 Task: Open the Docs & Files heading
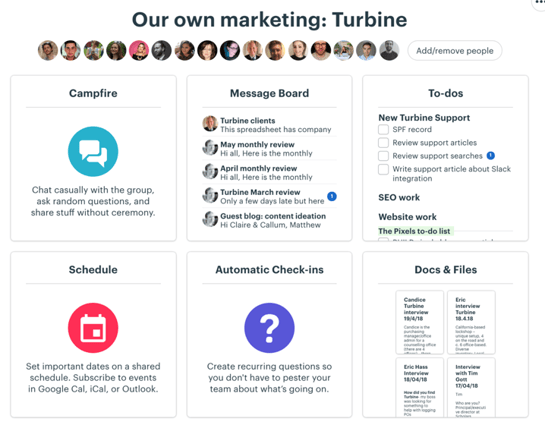(x=446, y=269)
